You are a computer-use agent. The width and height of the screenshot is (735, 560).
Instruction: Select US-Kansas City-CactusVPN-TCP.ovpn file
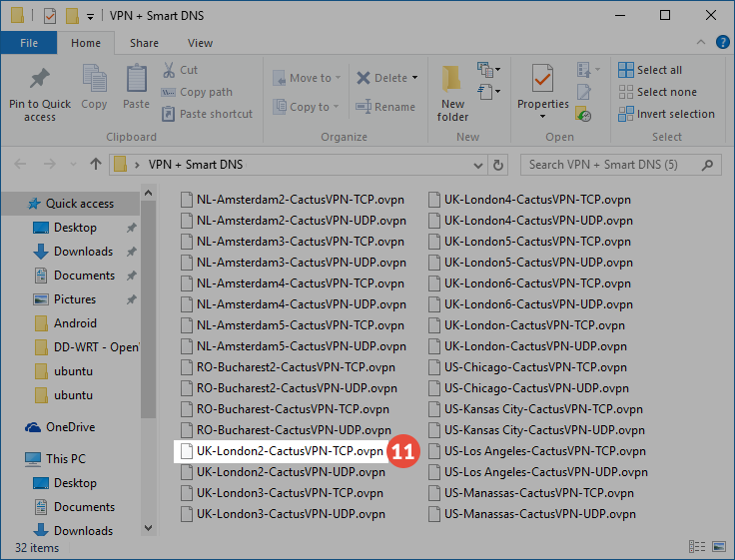click(x=535, y=409)
